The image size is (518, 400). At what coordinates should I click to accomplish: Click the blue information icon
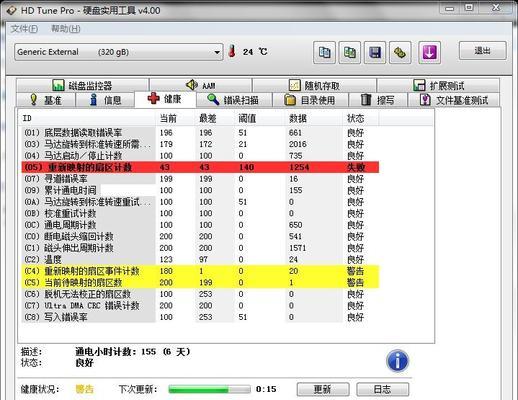[x=397, y=361]
